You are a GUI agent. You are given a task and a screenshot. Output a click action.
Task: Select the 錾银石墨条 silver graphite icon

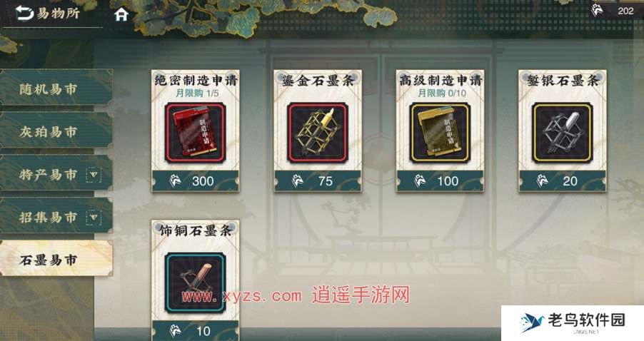click(563, 133)
